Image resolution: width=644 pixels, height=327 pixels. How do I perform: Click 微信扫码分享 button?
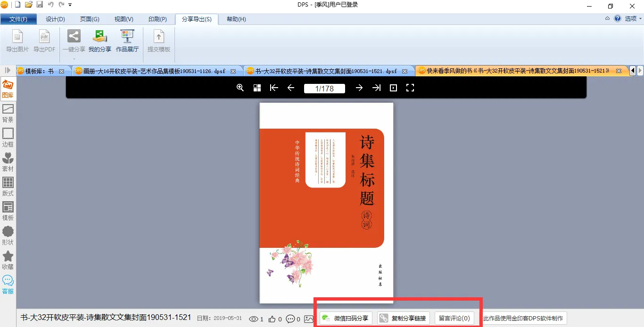tap(346, 319)
